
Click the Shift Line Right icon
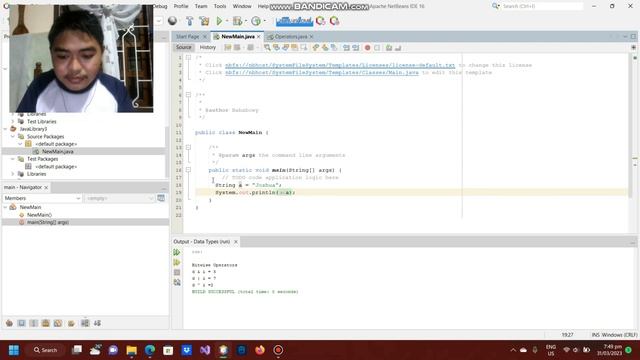coord(356,48)
